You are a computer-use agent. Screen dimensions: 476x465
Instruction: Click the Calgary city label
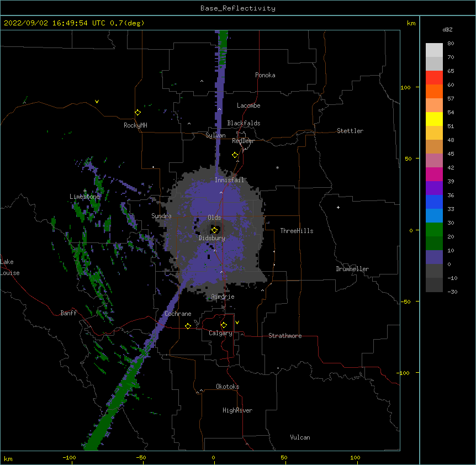pyautogui.click(x=220, y=333)
